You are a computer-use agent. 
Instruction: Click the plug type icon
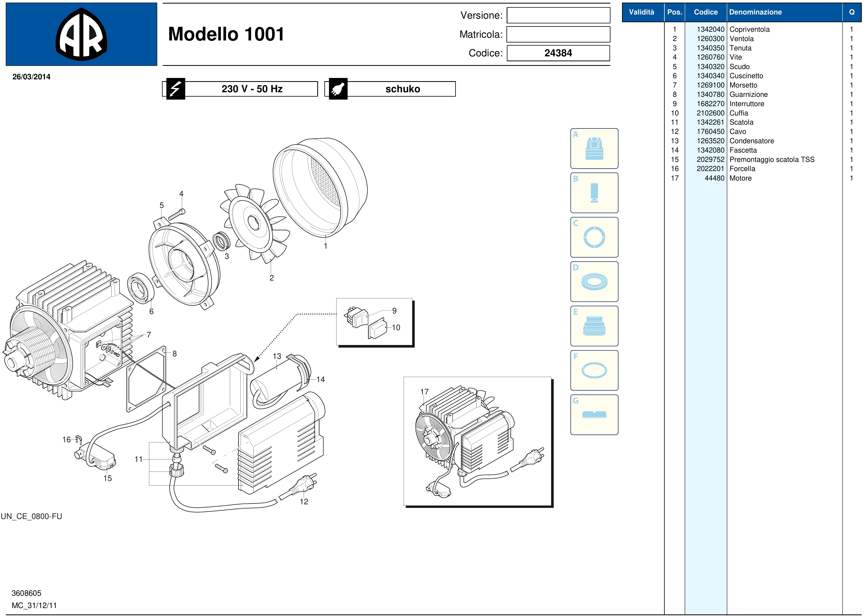337,89
